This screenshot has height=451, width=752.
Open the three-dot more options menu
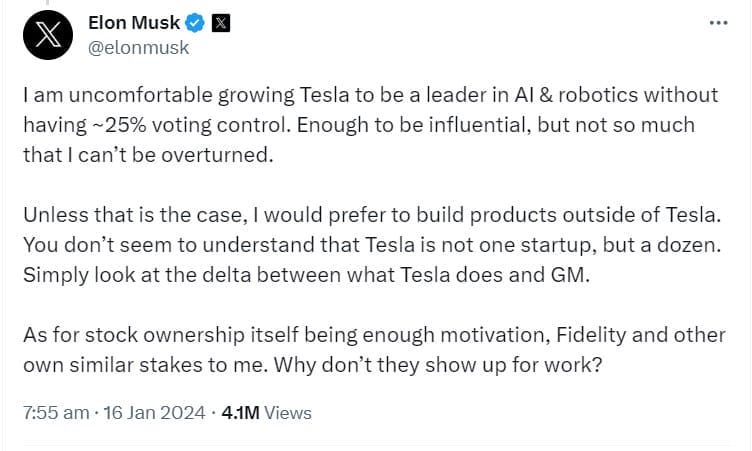click(x=718, y=23)
